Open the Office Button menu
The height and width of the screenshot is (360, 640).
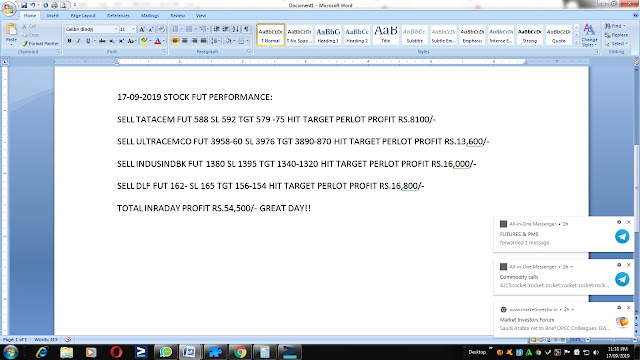click(9, 8)
